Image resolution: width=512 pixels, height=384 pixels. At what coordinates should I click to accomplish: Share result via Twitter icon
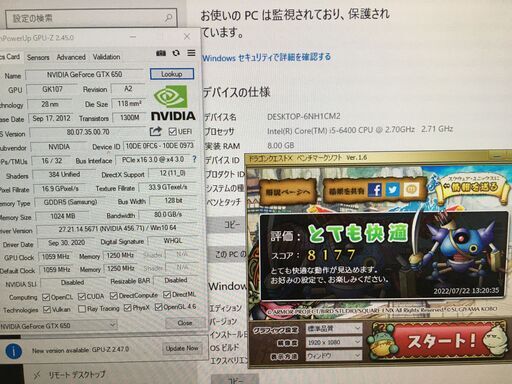coord(392,190)
